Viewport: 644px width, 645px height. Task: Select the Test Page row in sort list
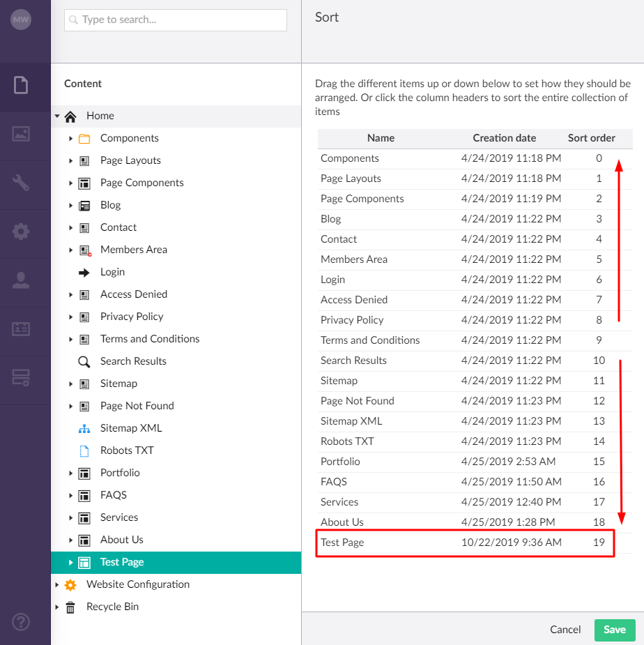[x=466, y=542]
